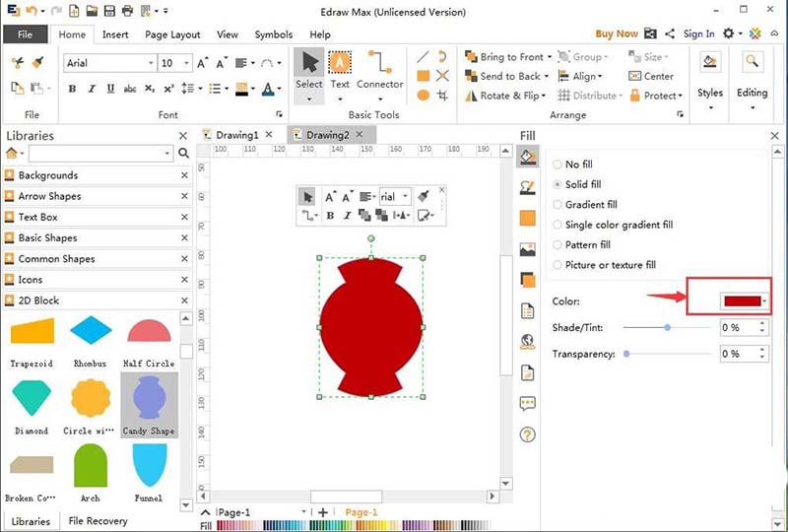Click the Editing magnifier icon
Image resolution: width=788 pixels, height=532 pixels.
tap(752, 63)
